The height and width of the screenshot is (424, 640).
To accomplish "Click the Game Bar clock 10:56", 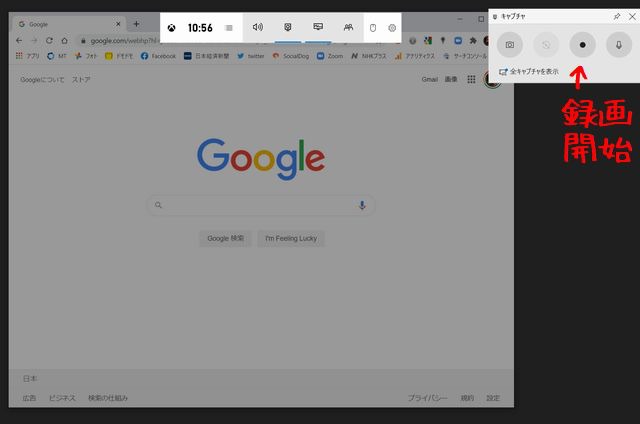I will [200, 28].
